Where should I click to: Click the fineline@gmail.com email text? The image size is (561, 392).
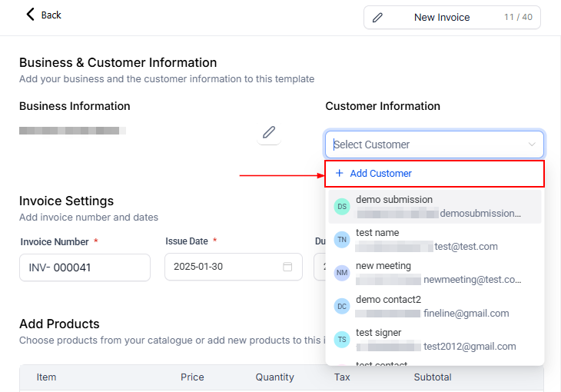coord(466,314)
